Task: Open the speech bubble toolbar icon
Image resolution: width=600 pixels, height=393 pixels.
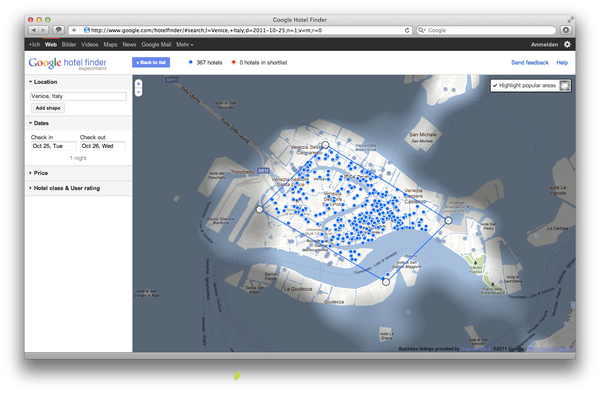Action: 59,30
